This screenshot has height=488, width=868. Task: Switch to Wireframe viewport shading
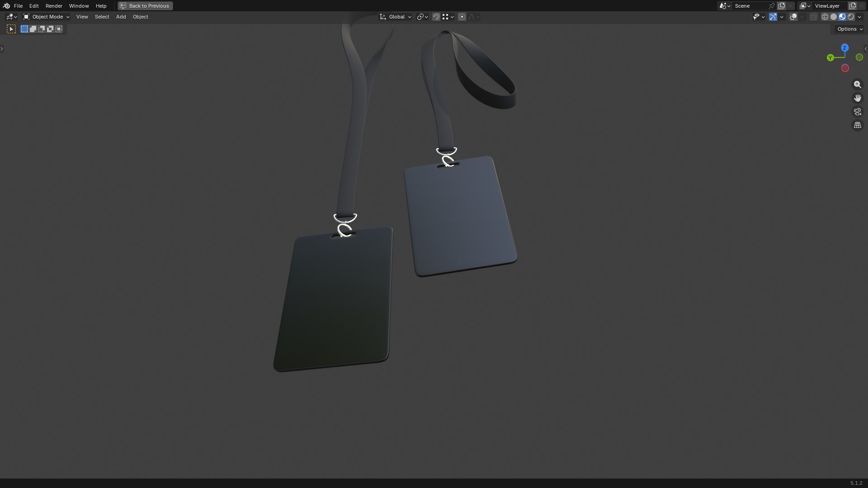tap(825, 17)
